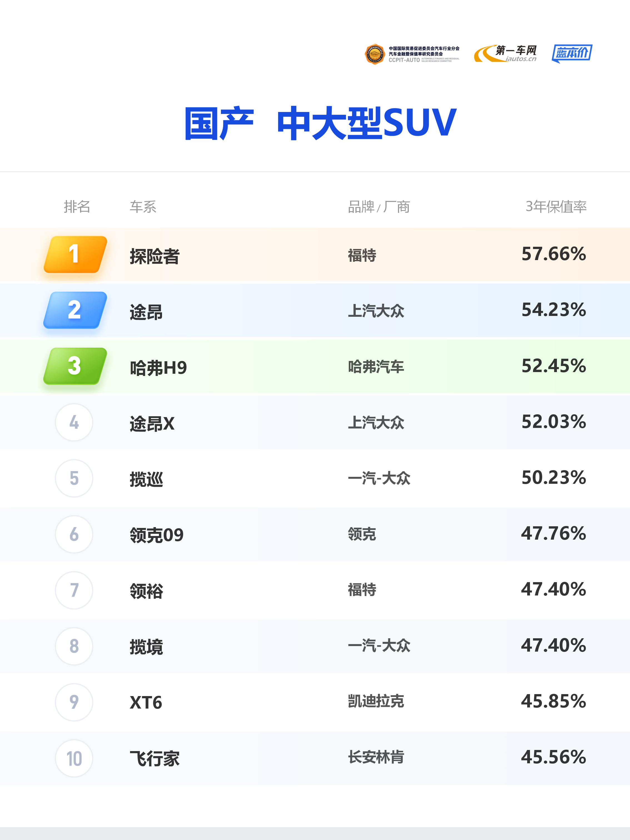Click the 3年保值率 column header
Viewport: 630px width, 840px height.
coord(556,206)
